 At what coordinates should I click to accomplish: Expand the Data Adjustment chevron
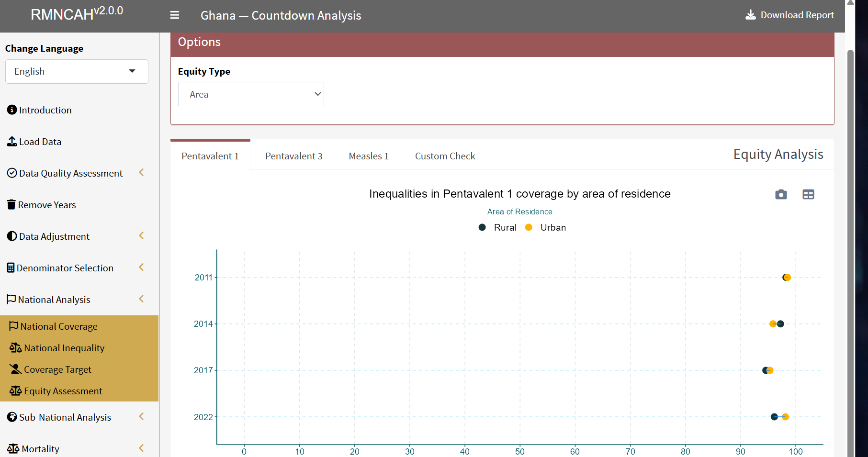141,236
